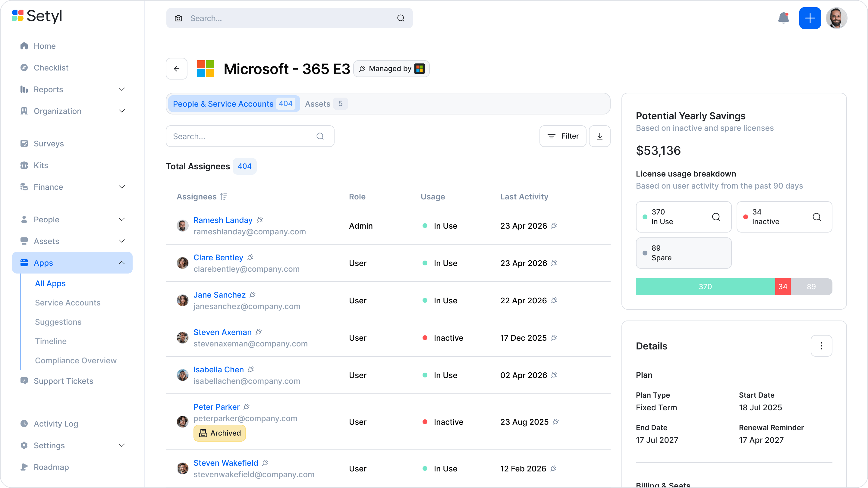Click the back arrow next to Microsoft - 365 E3
This screenshot has height=488, width=868.
[177, 69]
